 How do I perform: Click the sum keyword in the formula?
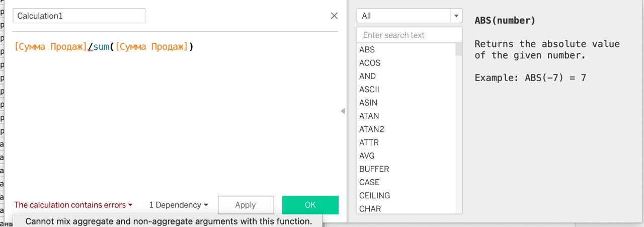click(x=101, y=47)
